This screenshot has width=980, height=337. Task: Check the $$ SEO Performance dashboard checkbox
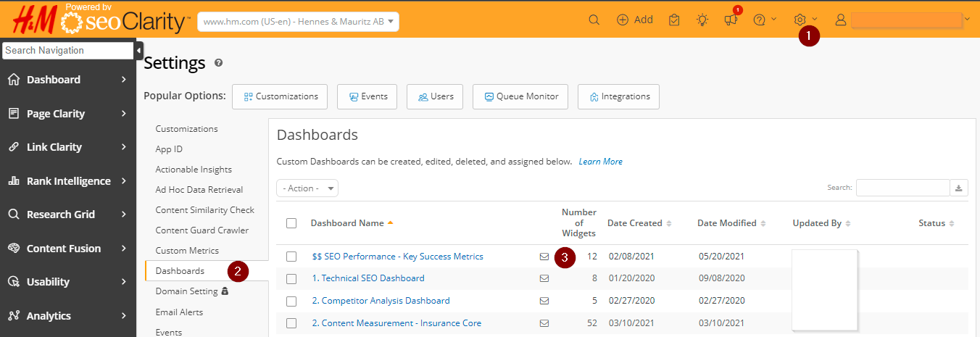tap(291, 257)
